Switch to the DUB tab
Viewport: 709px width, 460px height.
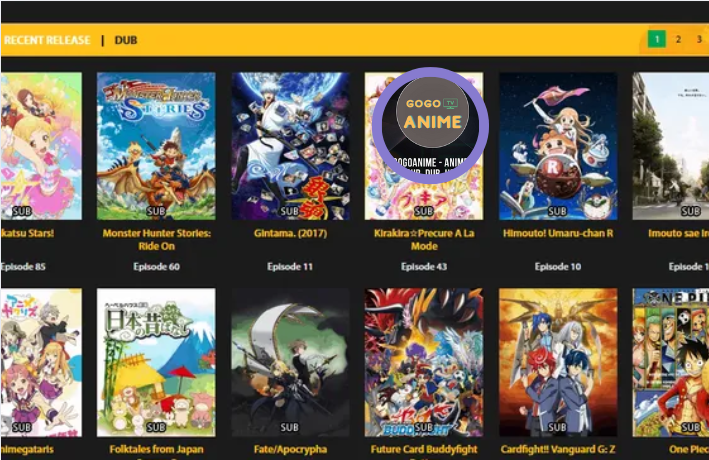click(126, 40)
